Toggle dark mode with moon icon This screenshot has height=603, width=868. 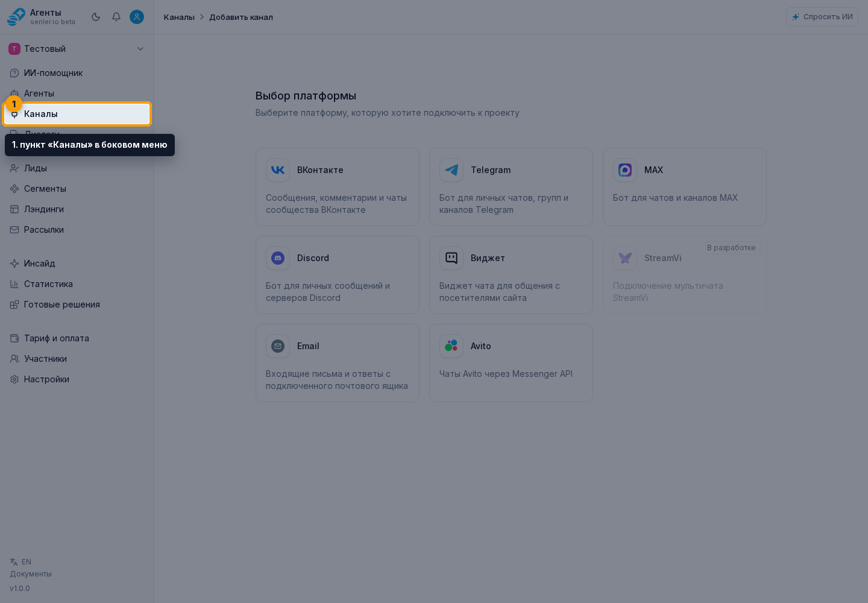click(x=96, y=17)
